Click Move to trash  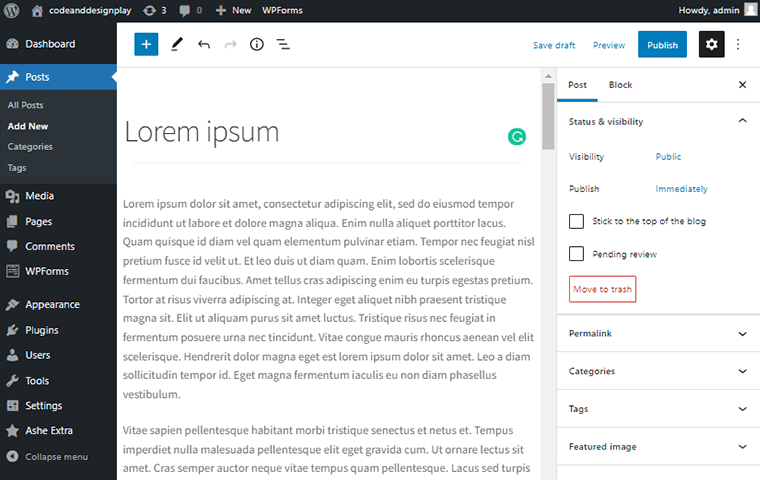tap(602, 289)
